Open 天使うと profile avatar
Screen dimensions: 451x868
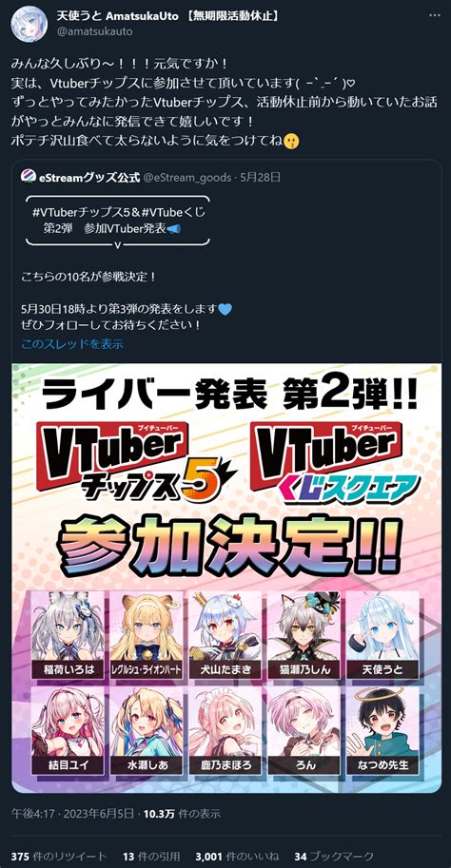pos(29,23)
